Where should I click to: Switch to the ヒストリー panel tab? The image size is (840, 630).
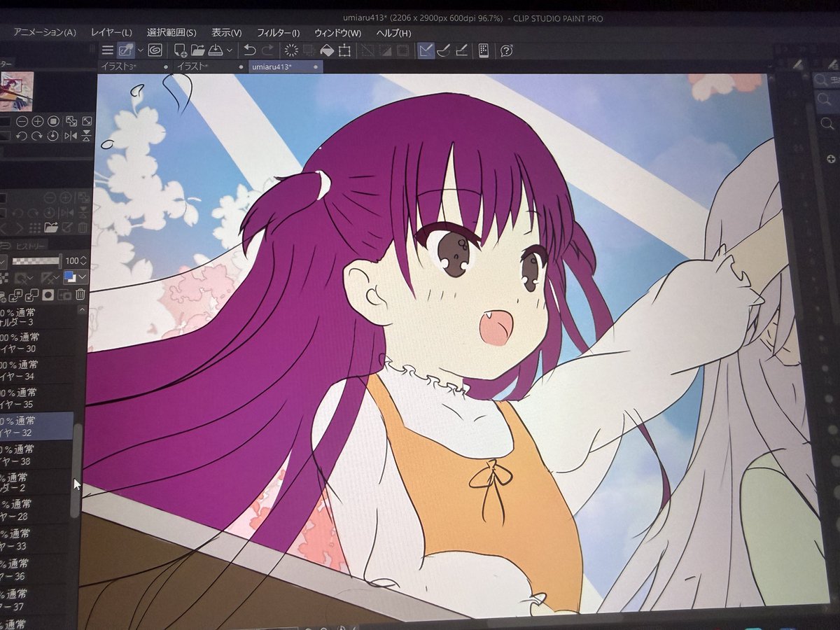click(x=31, y=246)
